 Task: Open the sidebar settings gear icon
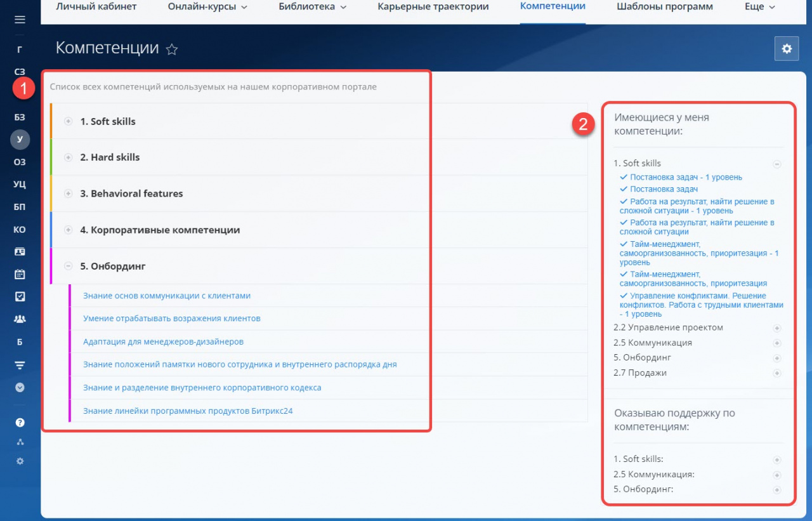(x=20, y=461)
